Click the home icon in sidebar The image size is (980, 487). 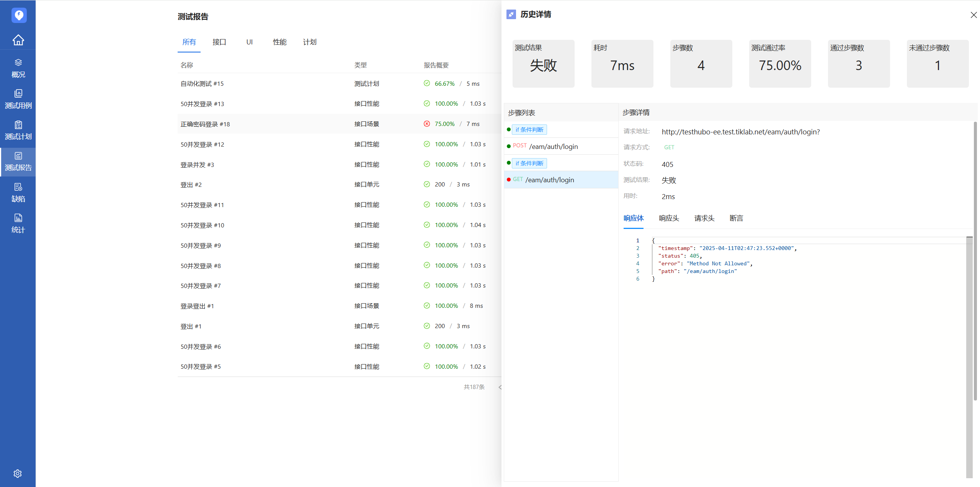coord(18,40)
